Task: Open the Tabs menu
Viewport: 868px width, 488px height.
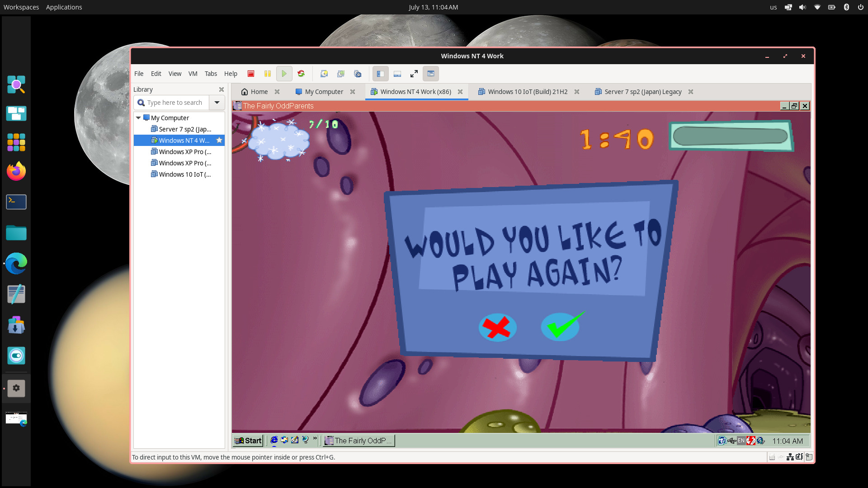Action: [x=211, y=74]
